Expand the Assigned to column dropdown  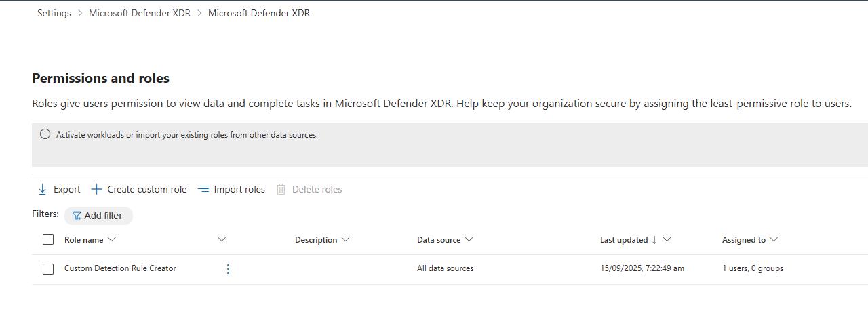[x=774, y=239]
